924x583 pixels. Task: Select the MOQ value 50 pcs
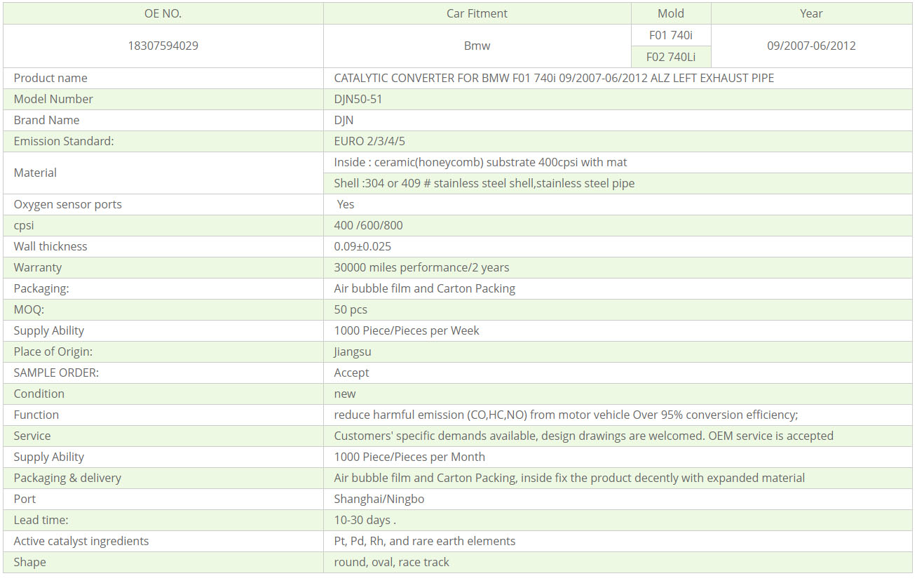click(351, 309)
